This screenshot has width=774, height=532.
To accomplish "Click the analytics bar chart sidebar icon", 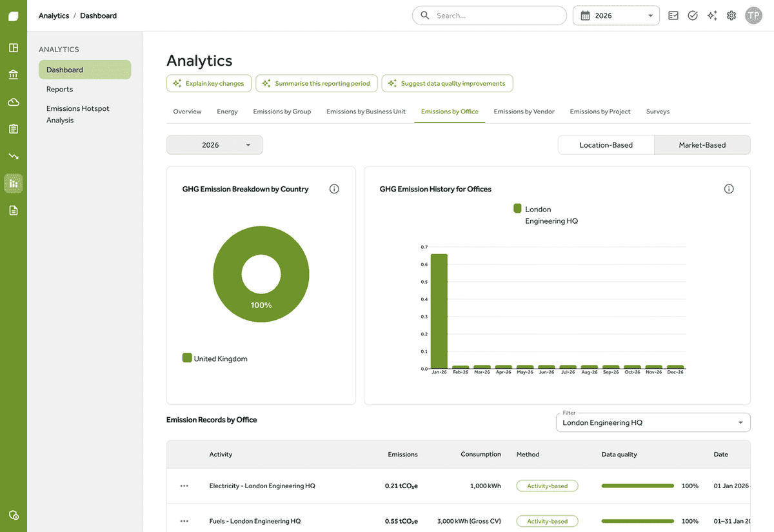I will pyautogui.click(x=14, y=184).
